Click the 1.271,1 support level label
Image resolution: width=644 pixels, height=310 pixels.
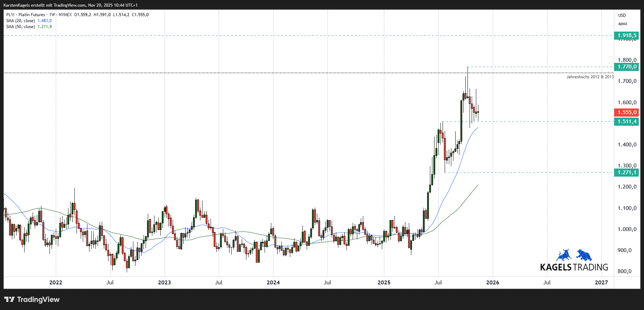pos(626,172)
